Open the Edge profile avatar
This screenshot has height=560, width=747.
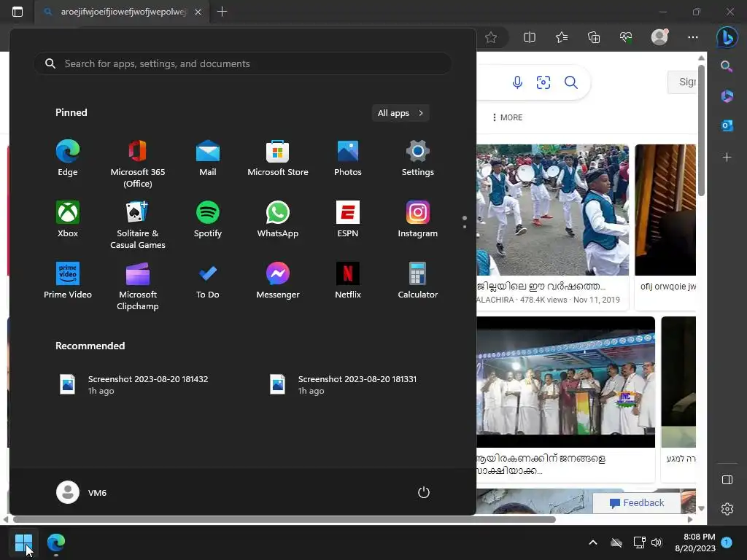659,37
